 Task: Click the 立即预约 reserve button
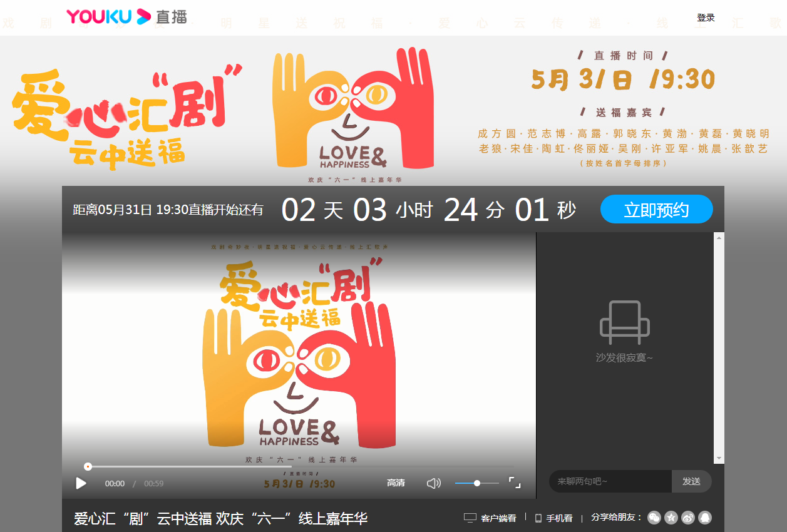pos(656,210)
